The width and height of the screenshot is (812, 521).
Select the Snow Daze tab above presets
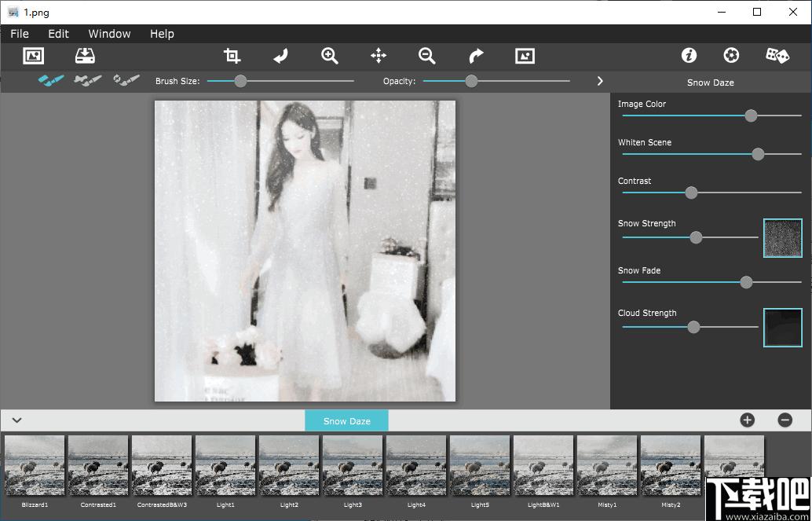346,421
